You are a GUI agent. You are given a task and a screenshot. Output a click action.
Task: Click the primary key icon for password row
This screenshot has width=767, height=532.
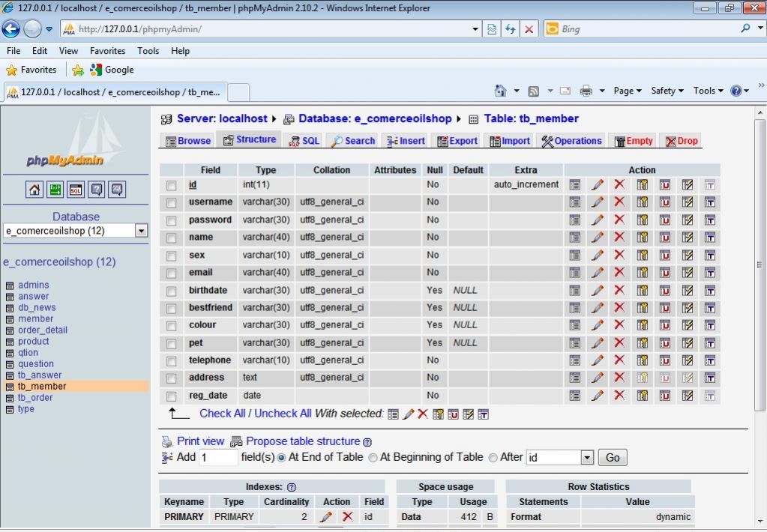643,220
